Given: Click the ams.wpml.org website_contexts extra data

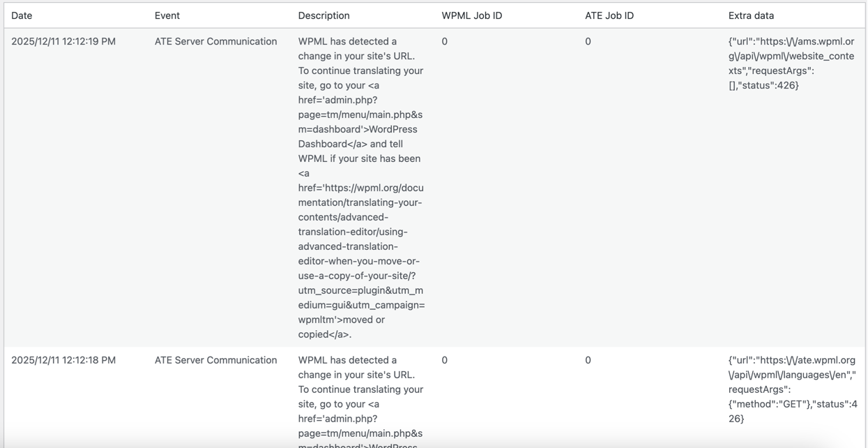Looking at the screenshot, I should [791, 63].
